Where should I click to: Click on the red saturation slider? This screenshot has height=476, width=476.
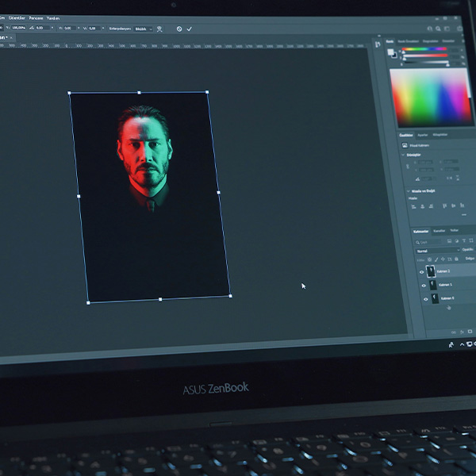425,56
